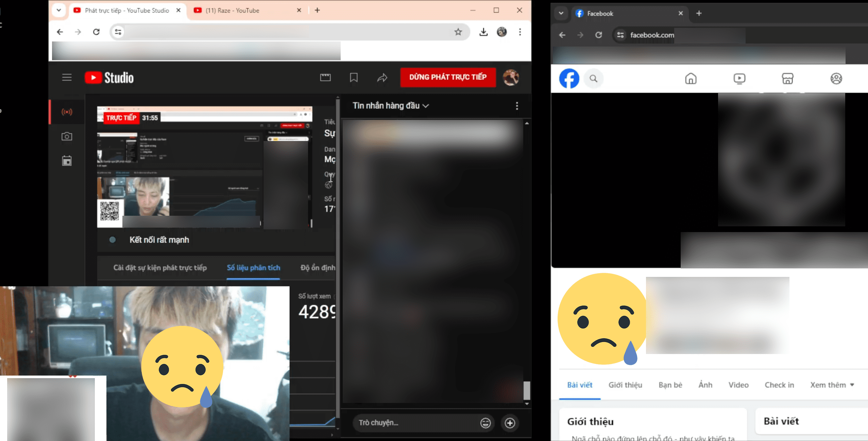Open the Manage calendar sidebar icon
The height and width of the screenshot is (441, 868).
point(67,161)
